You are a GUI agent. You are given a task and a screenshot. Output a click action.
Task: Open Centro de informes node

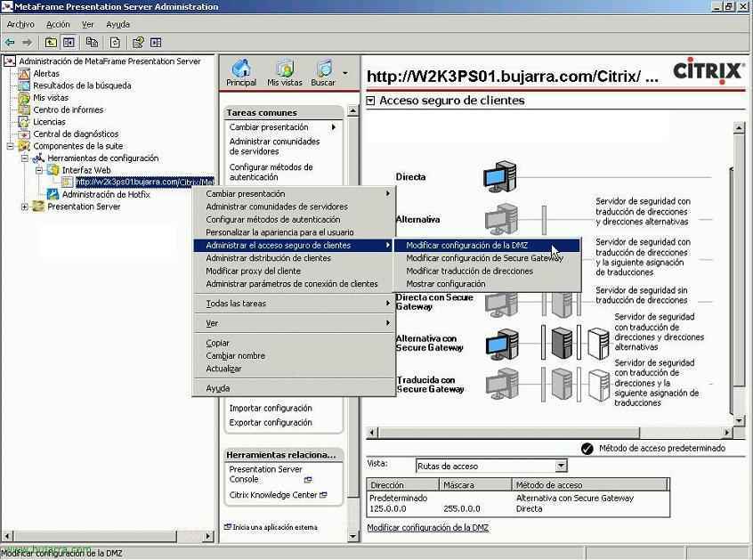[x=69, y=110]
